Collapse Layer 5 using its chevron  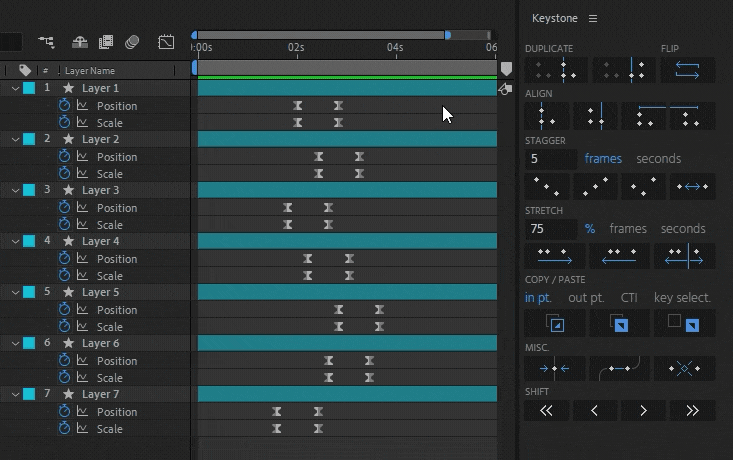(15, 293)
